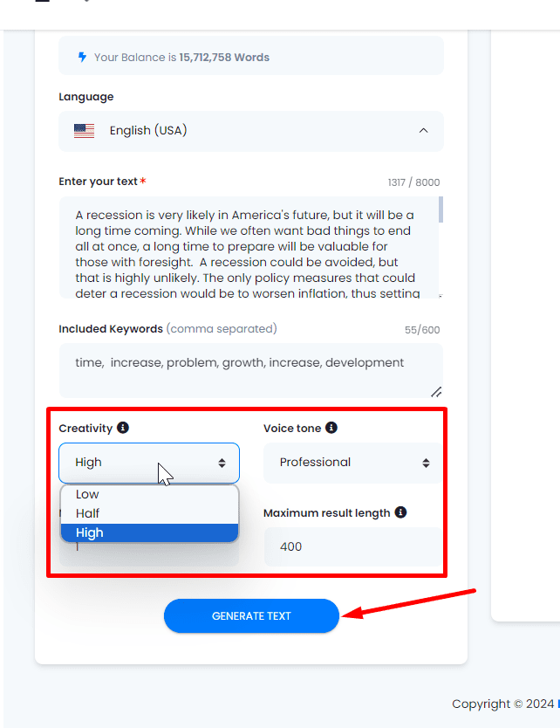
Task: Click the Maximum result length field
Action: (352, 547)
